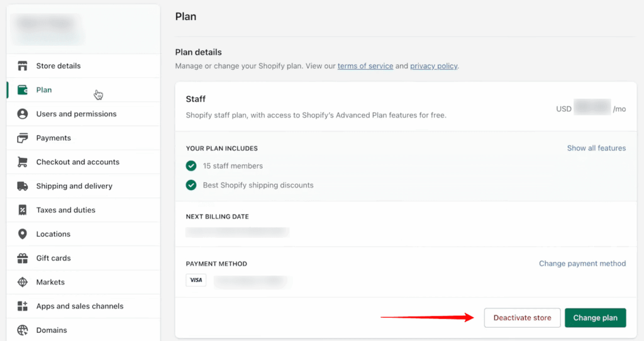Click the green Change plan button
Viewport: 644px width, 341px height.
(x=595, y=318)
